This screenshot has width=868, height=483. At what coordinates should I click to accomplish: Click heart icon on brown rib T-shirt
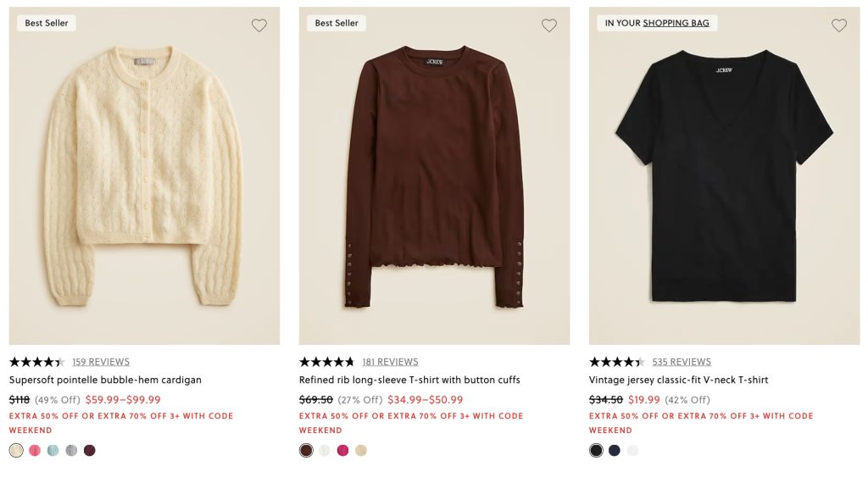[x=549, y=25]
